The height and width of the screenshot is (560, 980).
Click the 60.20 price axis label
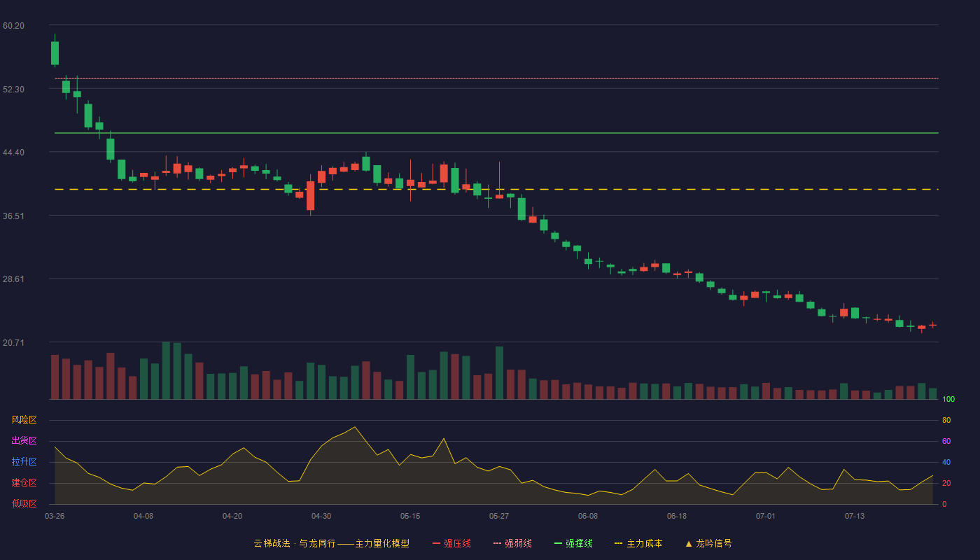(13, 26)
